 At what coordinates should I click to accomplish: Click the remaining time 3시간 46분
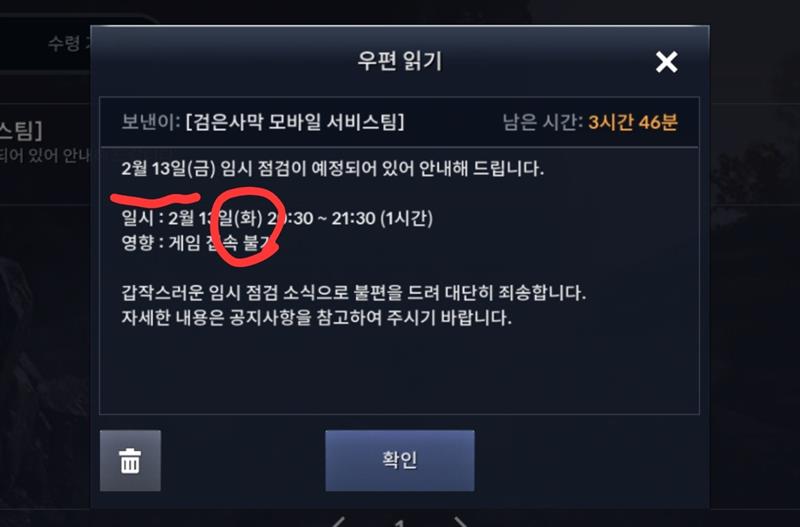633,122
